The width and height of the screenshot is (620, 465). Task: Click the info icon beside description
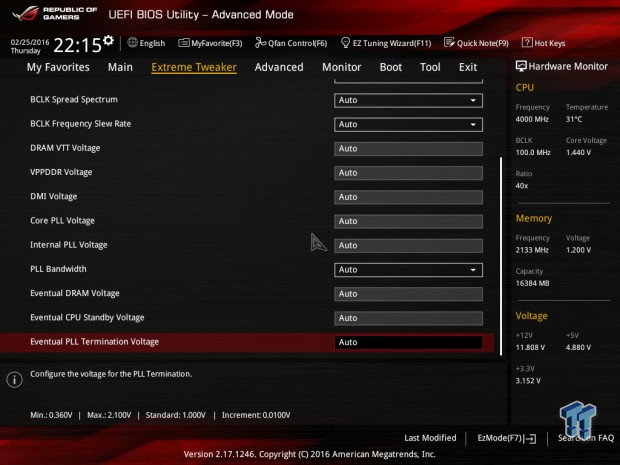point(15,380)
